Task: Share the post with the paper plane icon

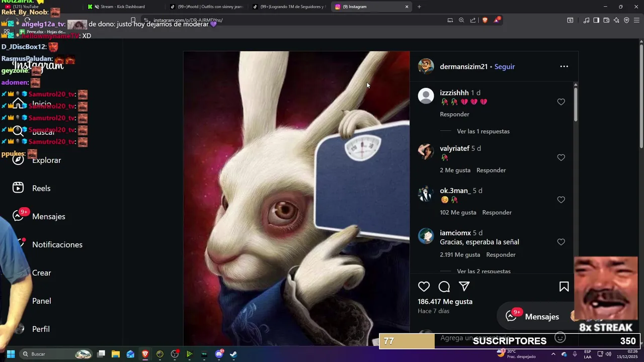Action: pyautogui.click(x=464, y=287)
